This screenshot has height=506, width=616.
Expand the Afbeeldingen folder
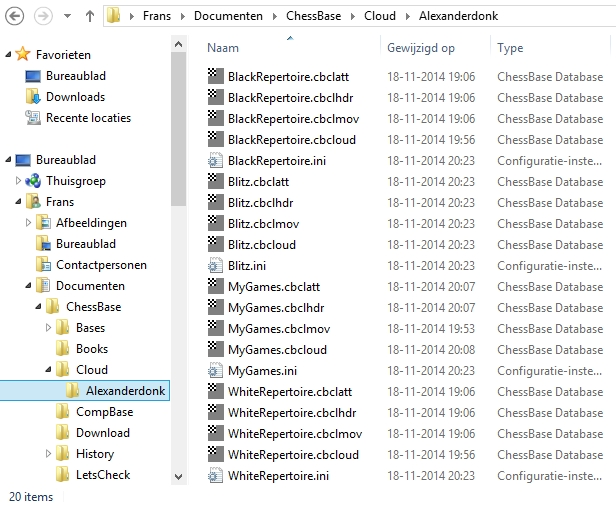[x=28, y=223]
